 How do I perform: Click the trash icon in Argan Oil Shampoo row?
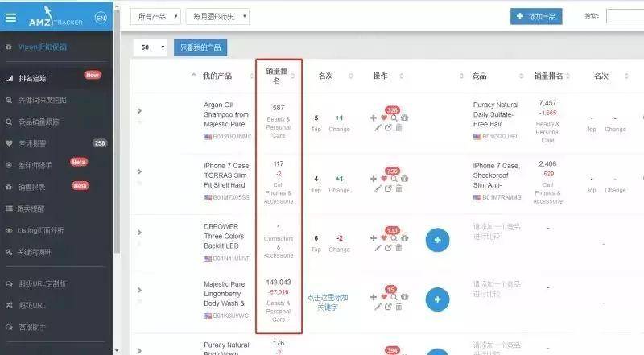tap(398, 128)
